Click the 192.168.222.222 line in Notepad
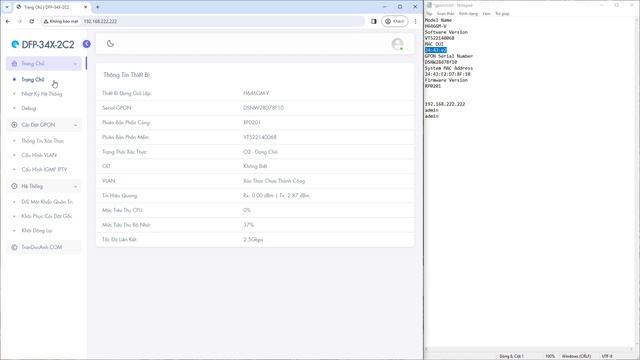The image size is (640, 360). [445, 104]
